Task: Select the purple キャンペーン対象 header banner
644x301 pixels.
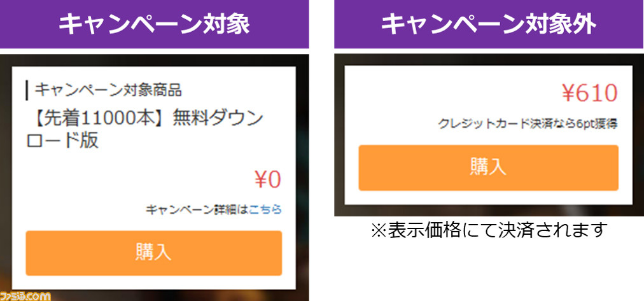Action: click(x=155, y=24)
